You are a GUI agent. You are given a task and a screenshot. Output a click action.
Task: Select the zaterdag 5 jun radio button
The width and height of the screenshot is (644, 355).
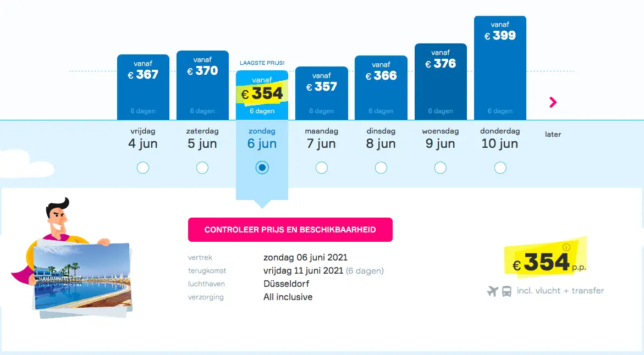click(202, 168)
